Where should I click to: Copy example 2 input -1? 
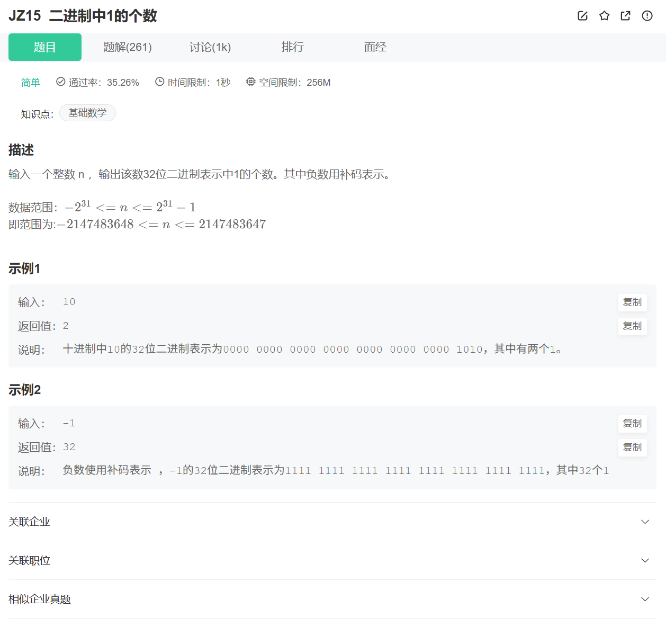click(632, 424)
